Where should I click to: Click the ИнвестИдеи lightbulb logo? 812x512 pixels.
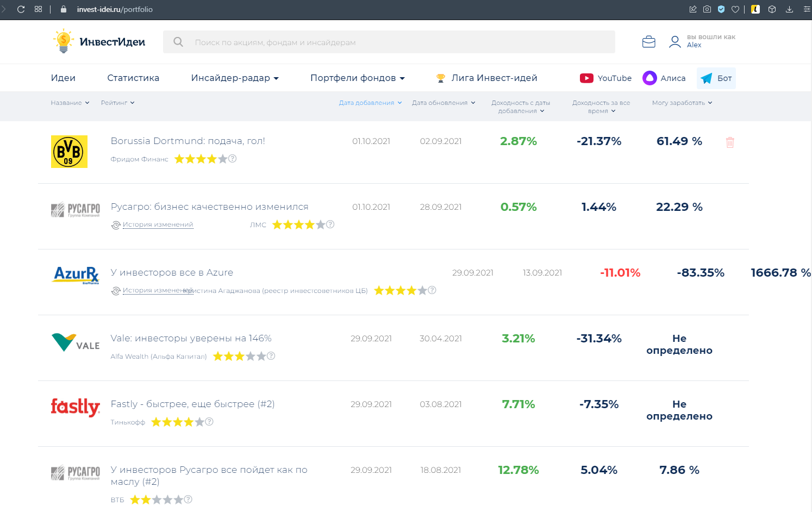[x=99, y=41]
